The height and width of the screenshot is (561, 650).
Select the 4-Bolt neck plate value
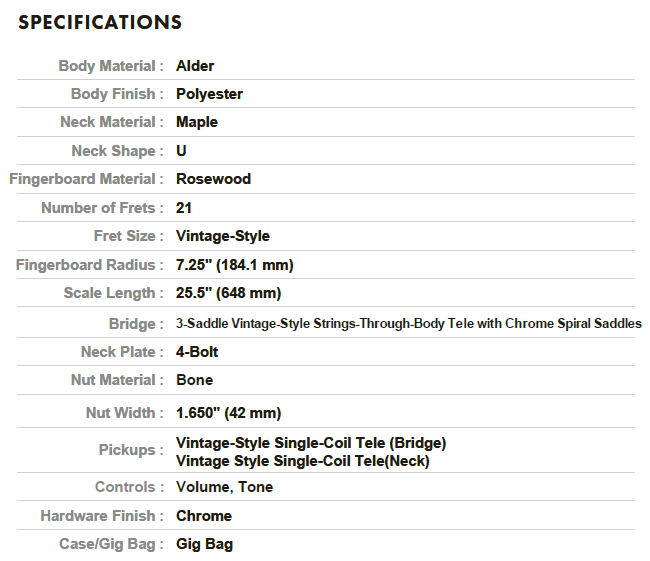pos(197,352)
